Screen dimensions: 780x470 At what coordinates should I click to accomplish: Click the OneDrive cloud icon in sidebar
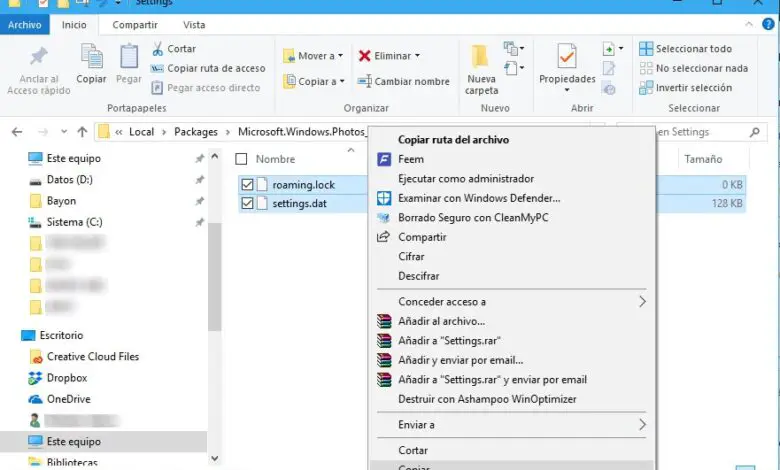35,399
